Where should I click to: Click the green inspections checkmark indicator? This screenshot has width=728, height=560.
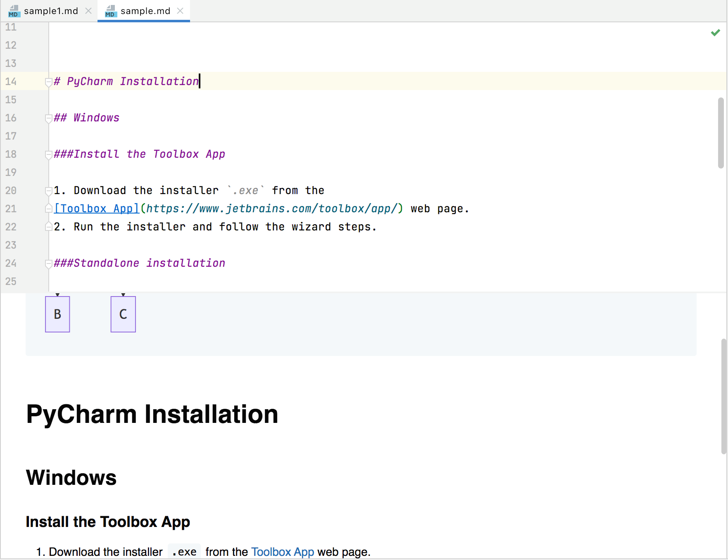click(x=715, y=33)
